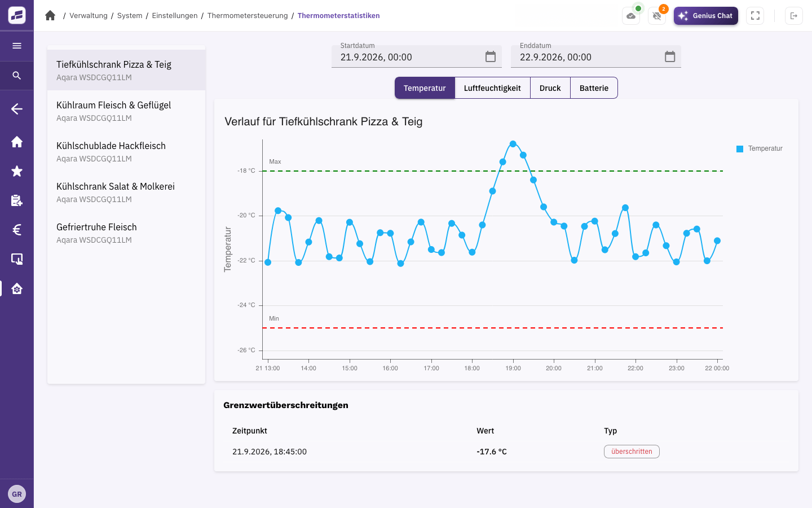Open the screen pointer icon in the sidebar
The height and width of the screenshot is (508, 812).
click(x=17, y=259)
